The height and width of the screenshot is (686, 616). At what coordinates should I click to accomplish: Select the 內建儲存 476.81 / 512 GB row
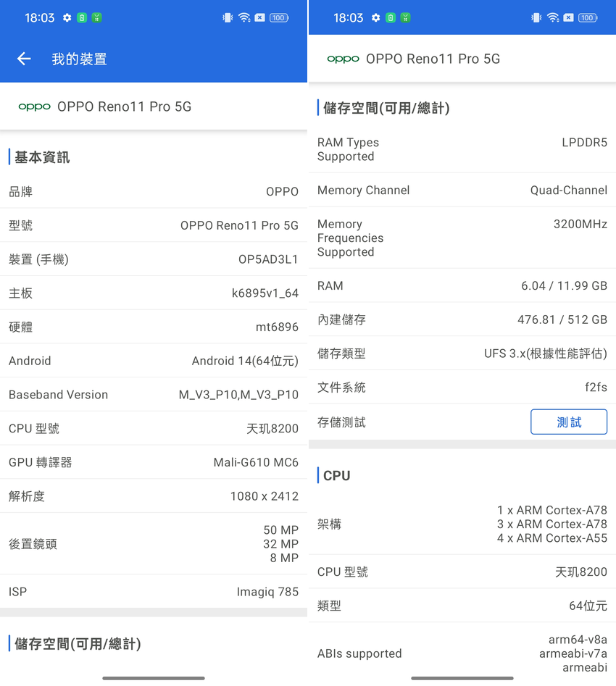(x=462, y=319)
